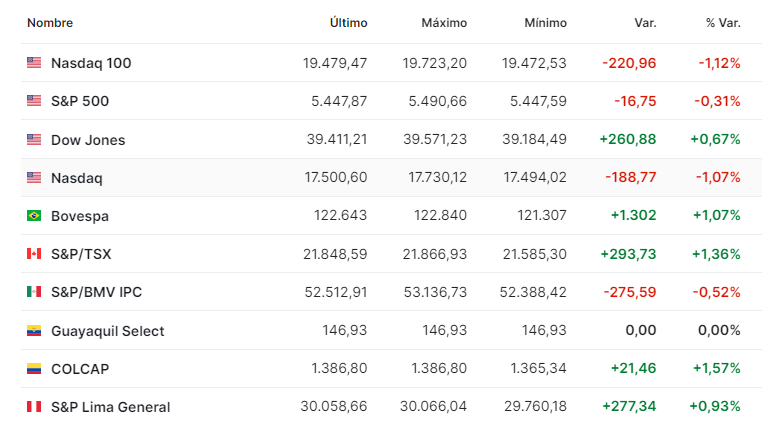Click the Ecuador flag beside Guayaquil Select

coord(34,331)
